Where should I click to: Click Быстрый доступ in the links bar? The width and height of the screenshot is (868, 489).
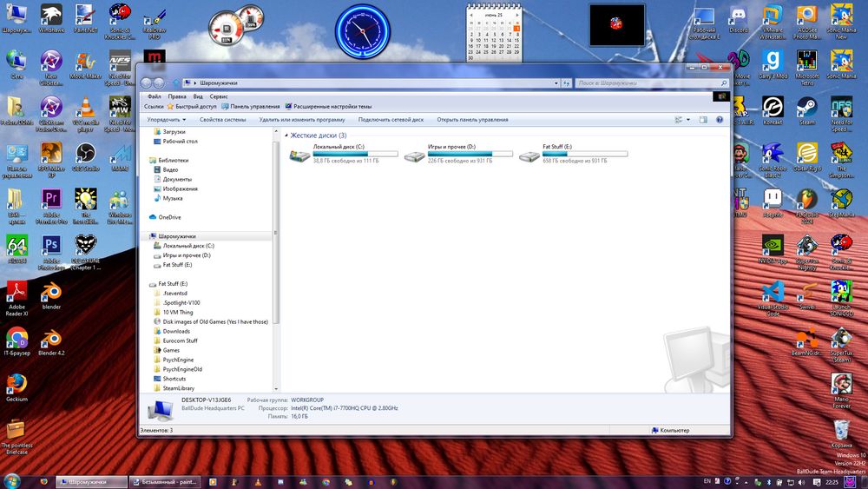click(192, 106)
